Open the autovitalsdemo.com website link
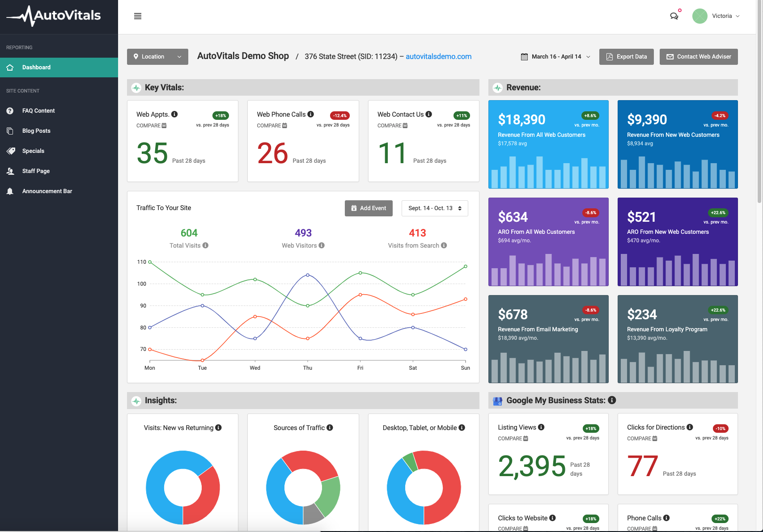Screen dimensions: 763x532 [x=438, y=56]
